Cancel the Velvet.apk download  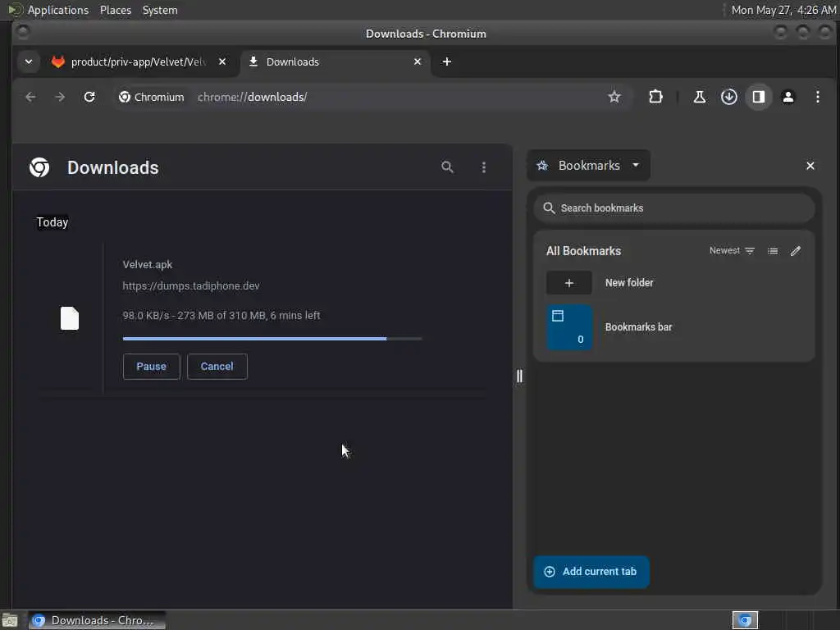(x=217, y=367)
